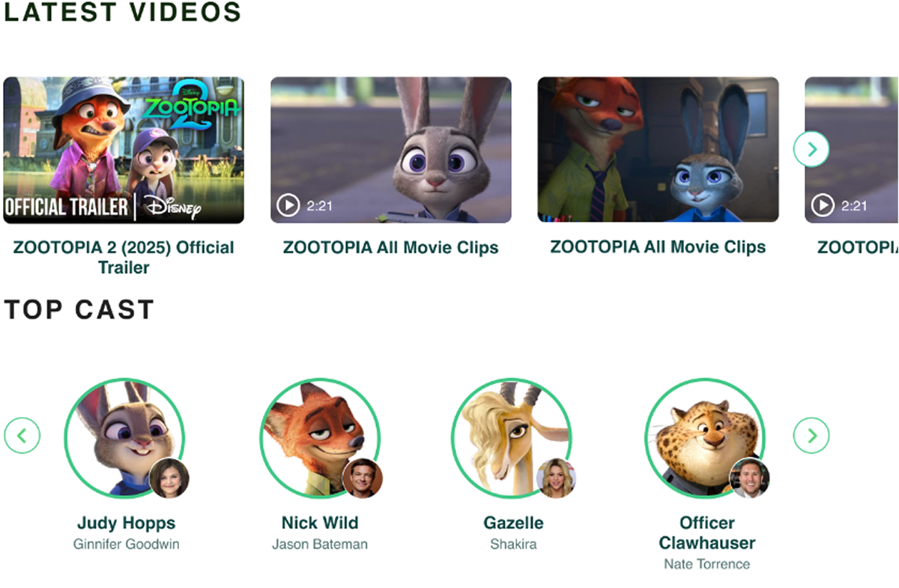Viewport: 899px width, 588px height.
Task: Click the Jason Bateman actor name text
Action: (x=320, y=545)
